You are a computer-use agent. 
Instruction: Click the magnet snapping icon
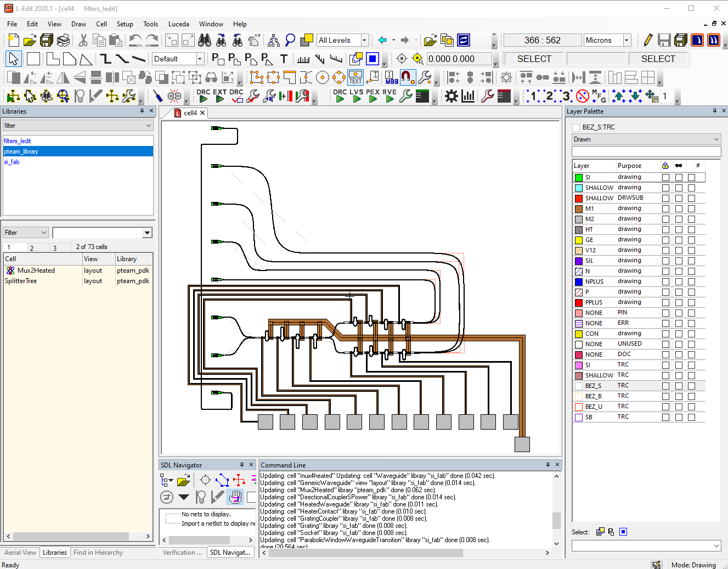[407, 77]
